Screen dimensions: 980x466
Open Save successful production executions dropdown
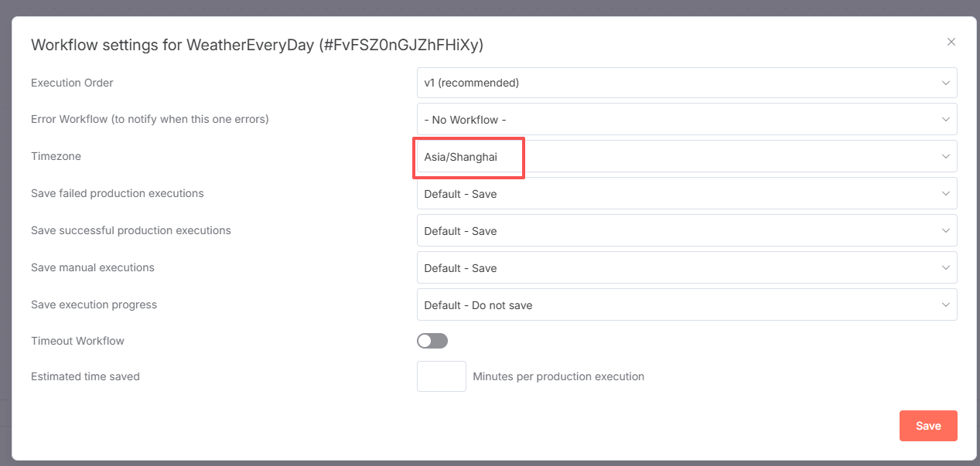coord(686,231)
